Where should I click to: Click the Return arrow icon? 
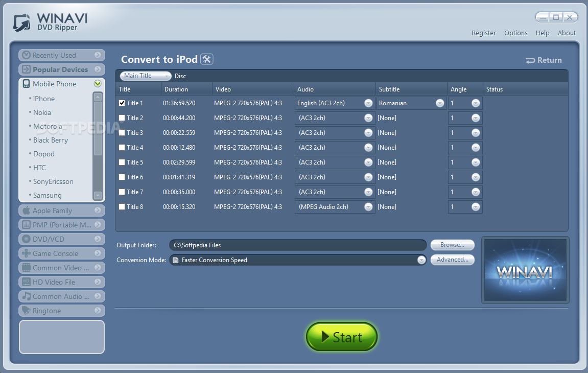(530, 60)
